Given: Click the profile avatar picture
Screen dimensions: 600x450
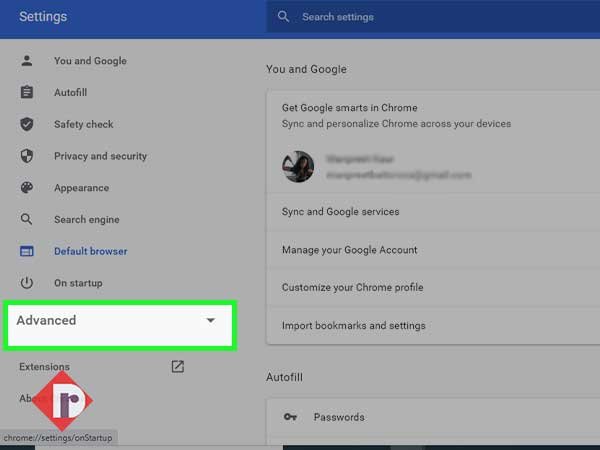Looking at the screenshot, I should pos(298,166).
